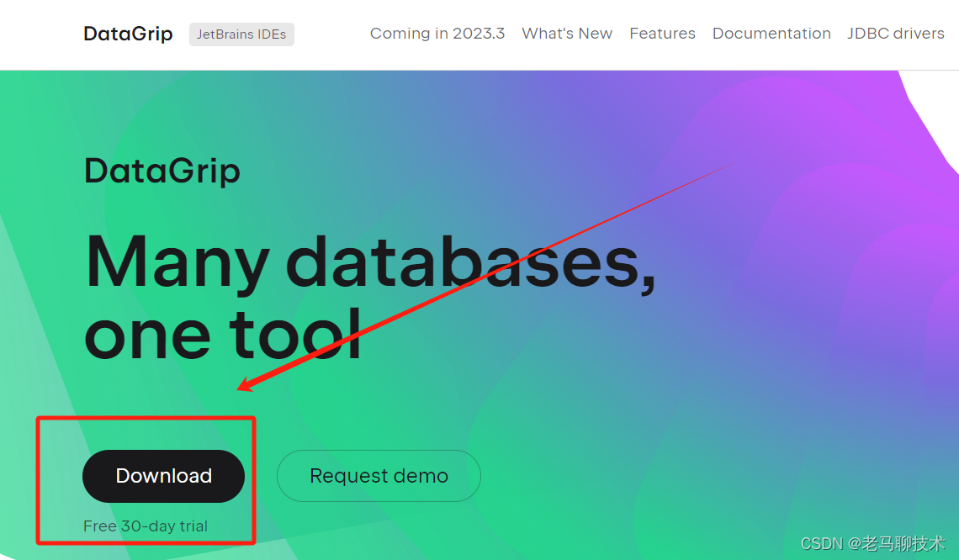
Task: Click 'one tool' headline text
Action: tap(223, 335)
